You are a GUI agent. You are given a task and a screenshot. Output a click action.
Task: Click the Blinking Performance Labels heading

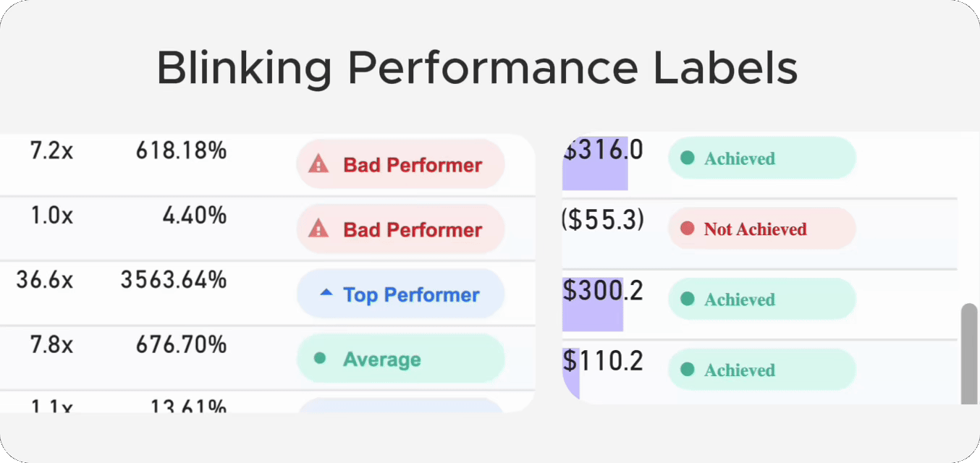(x=477, y=68)
